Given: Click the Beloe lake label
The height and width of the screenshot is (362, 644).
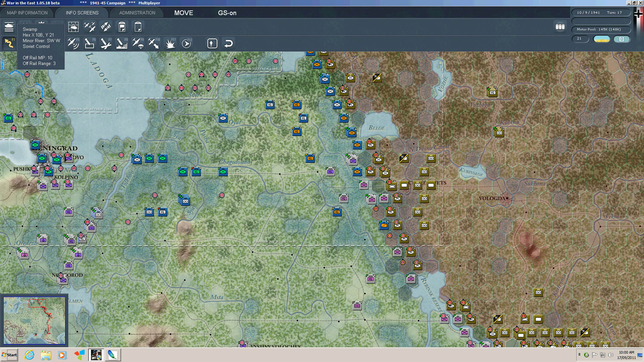Looking at the screenshot, I should [377, 128].
